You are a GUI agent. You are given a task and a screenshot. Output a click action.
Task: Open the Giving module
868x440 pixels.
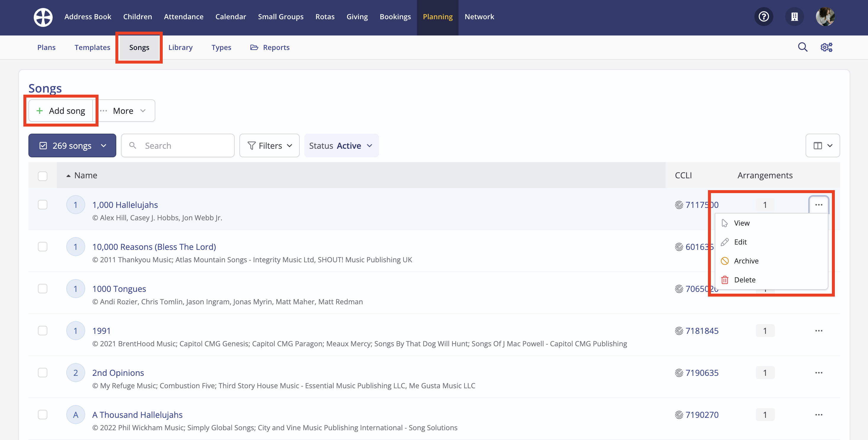tap(357, 17)
